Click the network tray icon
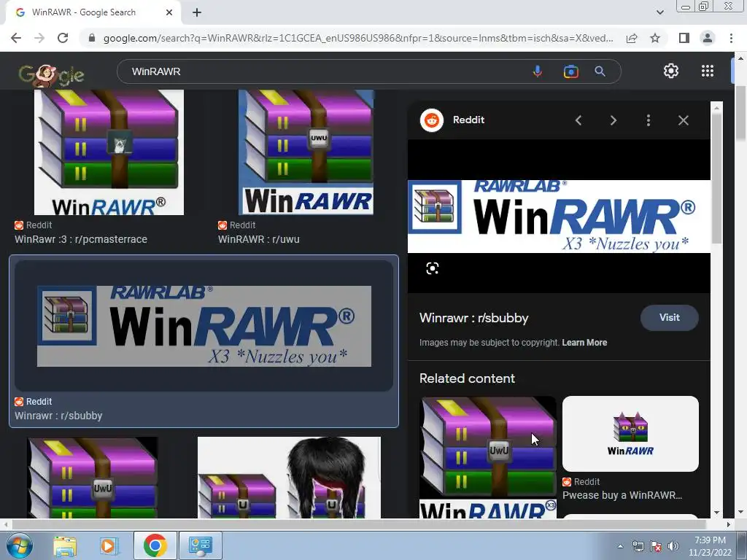The width and height of the screenshot is (747, 560). [x=638, y=546]
